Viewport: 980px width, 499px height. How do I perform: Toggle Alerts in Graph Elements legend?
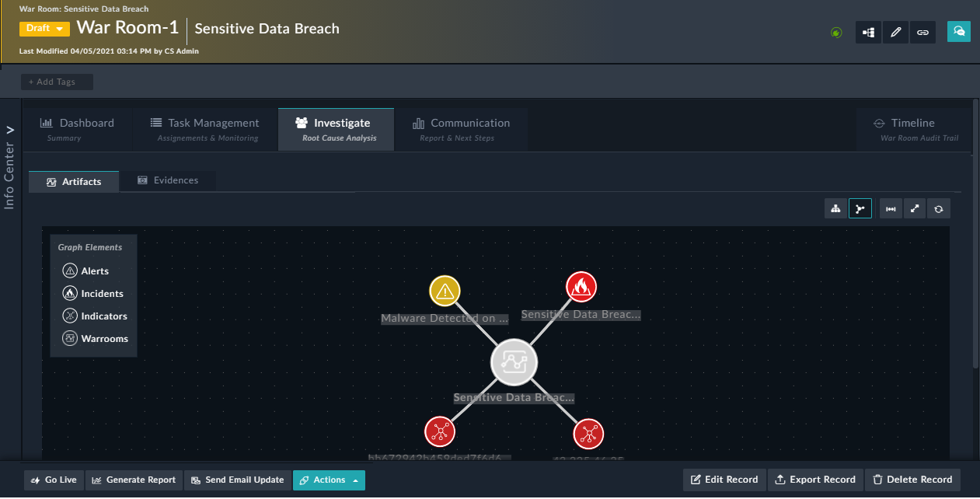click(85, 271)
